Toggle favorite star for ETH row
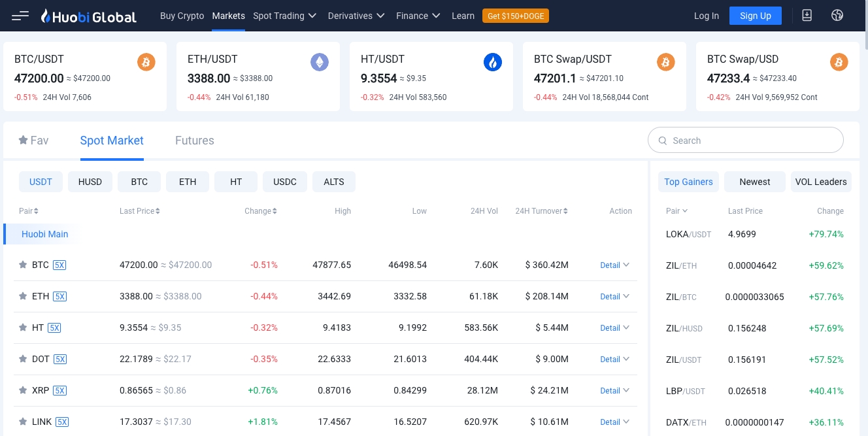The image size is (868, 436). pos(23,296)
